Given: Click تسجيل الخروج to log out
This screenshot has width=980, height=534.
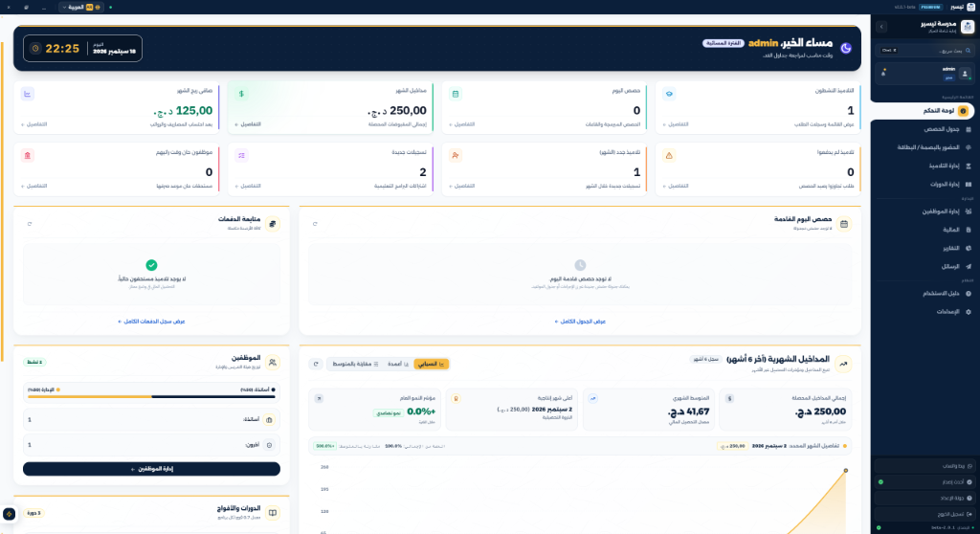Looking at the screenshot, I should [925, 514].
